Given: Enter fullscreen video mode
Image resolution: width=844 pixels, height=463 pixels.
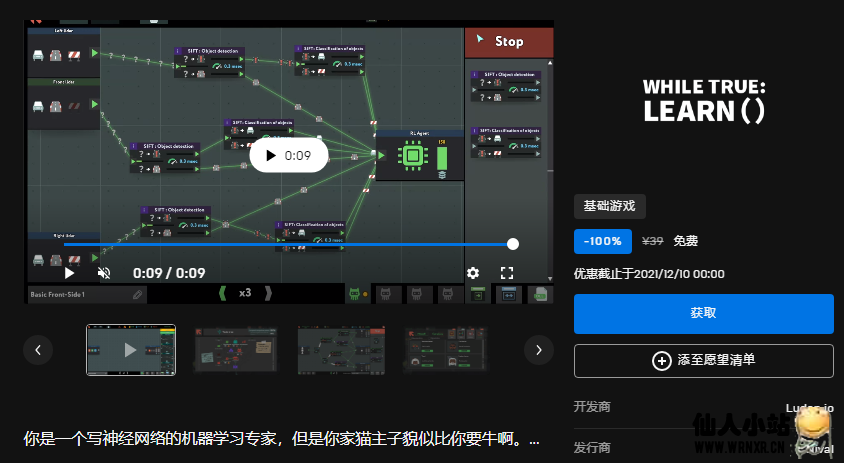Looking at the screenshot, I should click(x=507, y=273).
